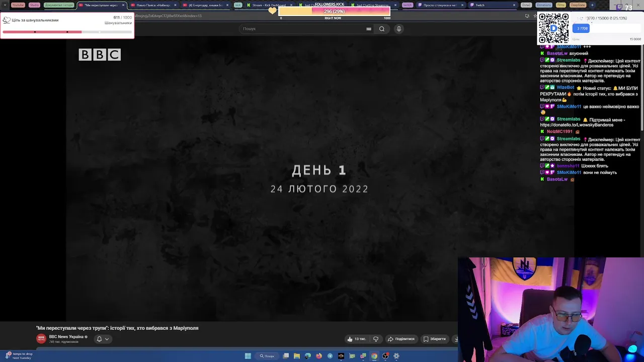Like the video with thumbs up
The height and width of the screenshot is (362, 644).
coord(357,339)
